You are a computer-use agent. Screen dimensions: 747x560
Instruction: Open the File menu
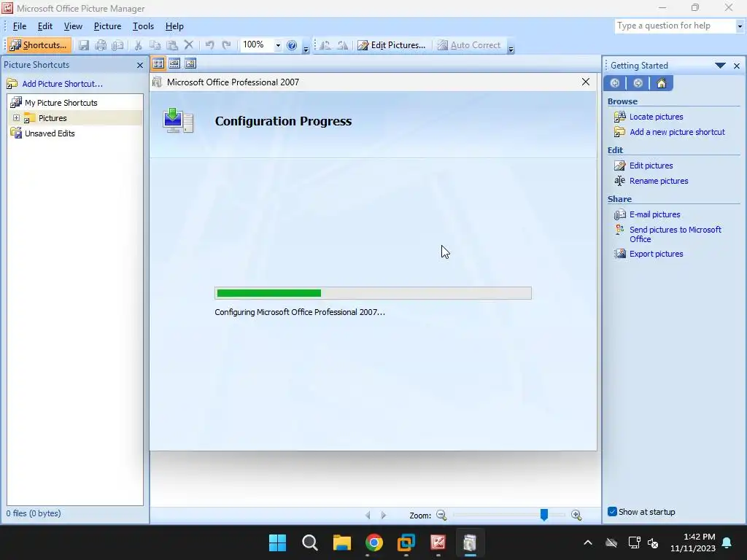click(20, 26)
